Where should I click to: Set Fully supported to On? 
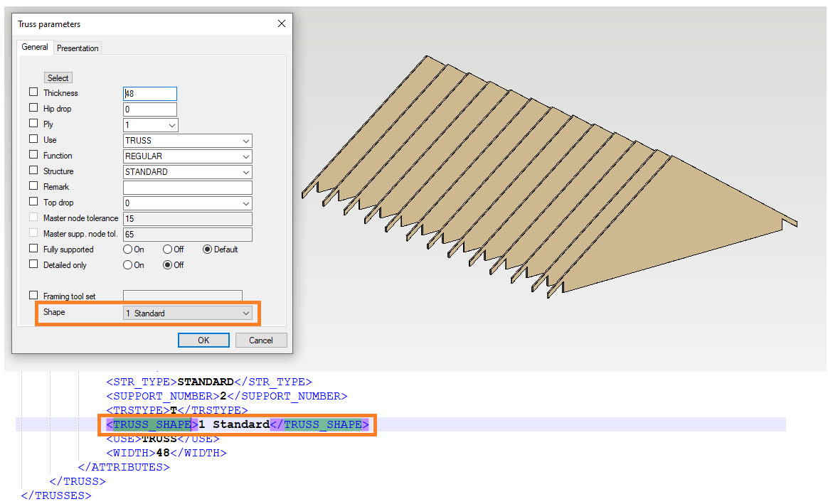[128, 250]
